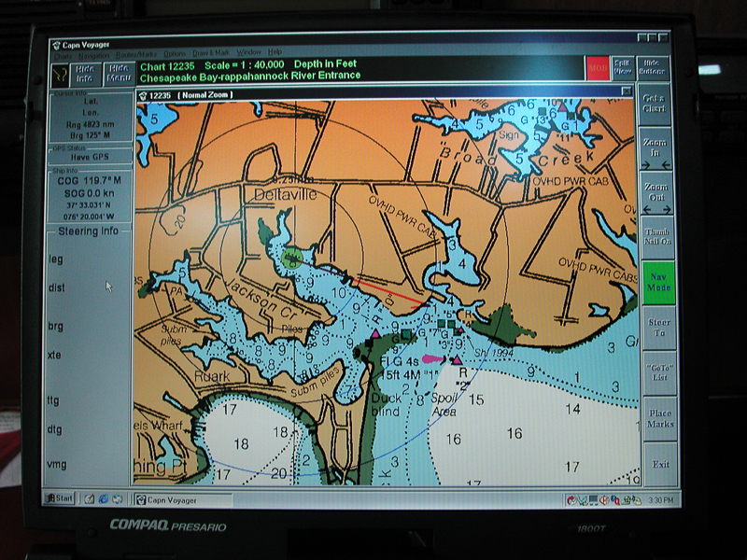
Task: Click the first quick launch icon beside Start
Action: point(89,499)
